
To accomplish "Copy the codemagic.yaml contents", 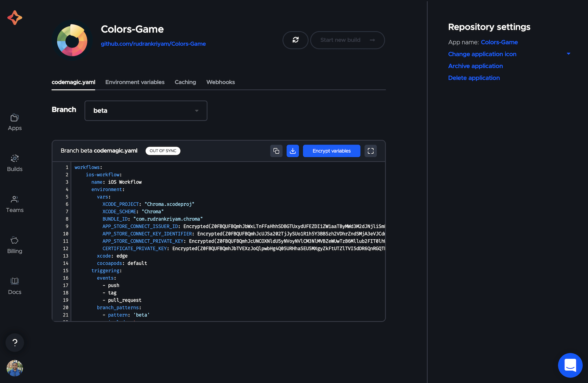I will click(x=276, y=151).
